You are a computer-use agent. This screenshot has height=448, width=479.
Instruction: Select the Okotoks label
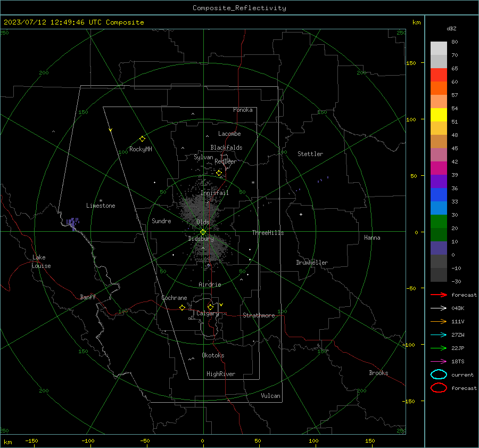point(213,355)
